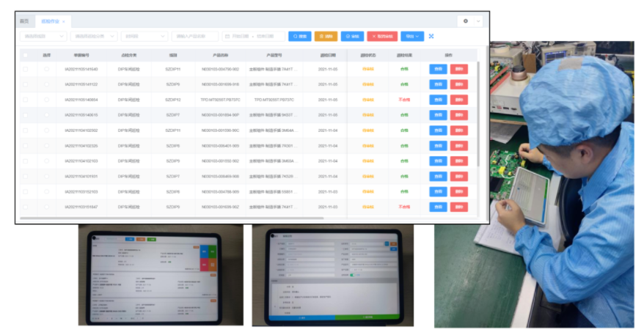Click the calendar icon in date range field
The image size is (644, 335).
tap(227, 36)
